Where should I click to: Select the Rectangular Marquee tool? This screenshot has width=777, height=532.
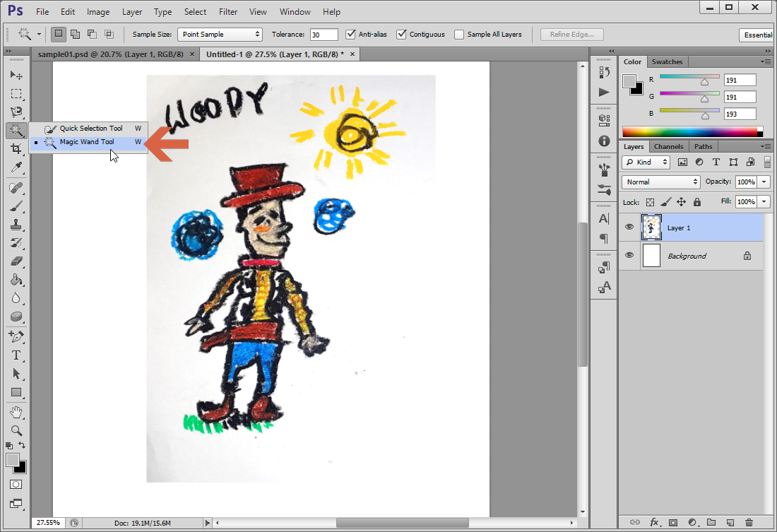click(16, 94)
